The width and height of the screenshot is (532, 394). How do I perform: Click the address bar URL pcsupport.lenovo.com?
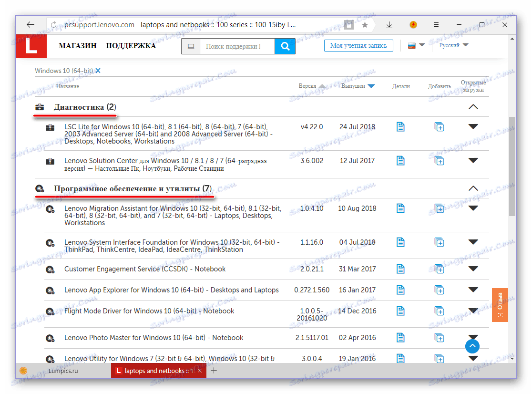click(99, 25)
